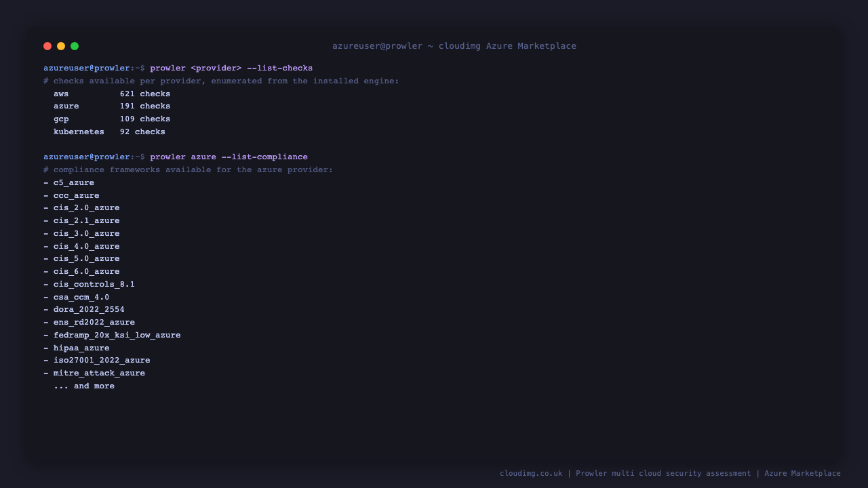Click the comment about checks available per provider

221,81
